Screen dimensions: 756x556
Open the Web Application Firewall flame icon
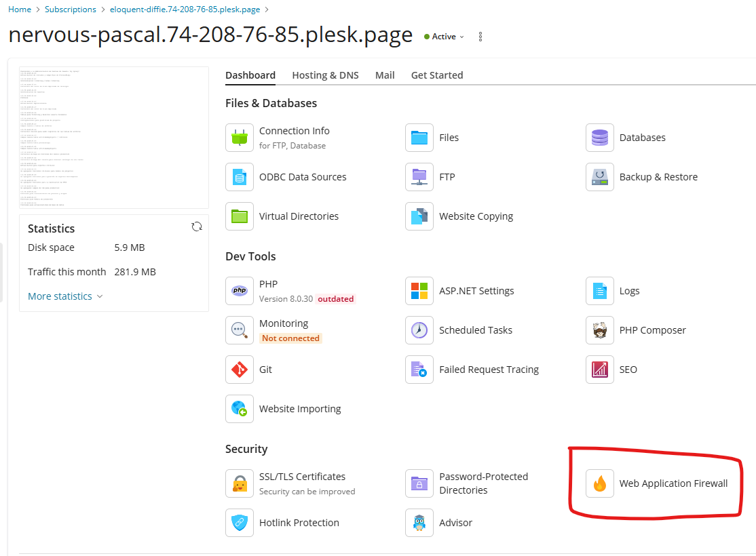tap(599, 483)
